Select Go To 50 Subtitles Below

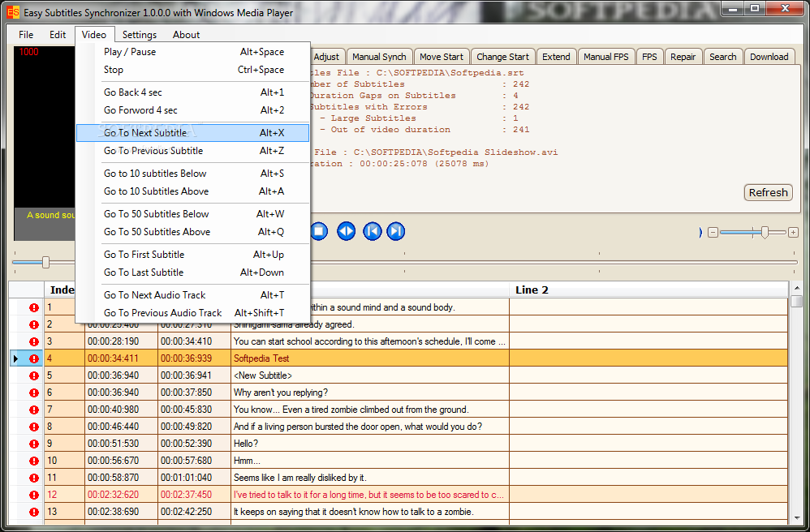click(192, 213)
